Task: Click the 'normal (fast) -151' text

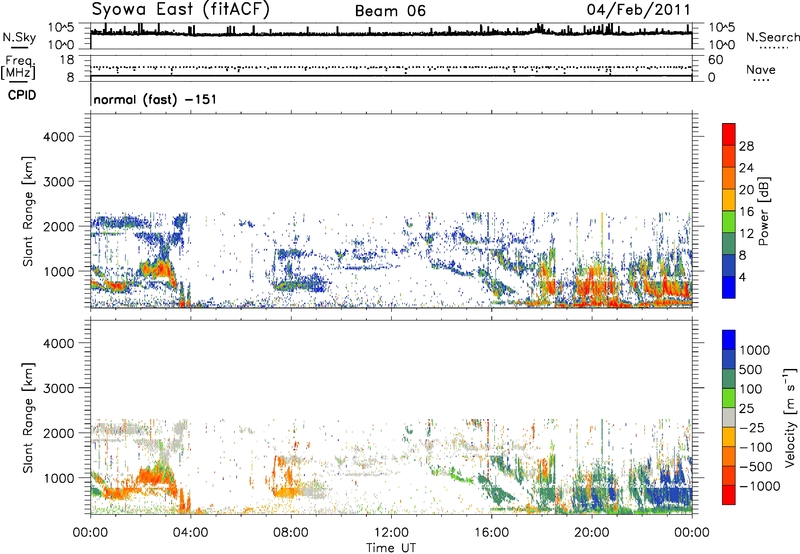Action: [155, 99]
